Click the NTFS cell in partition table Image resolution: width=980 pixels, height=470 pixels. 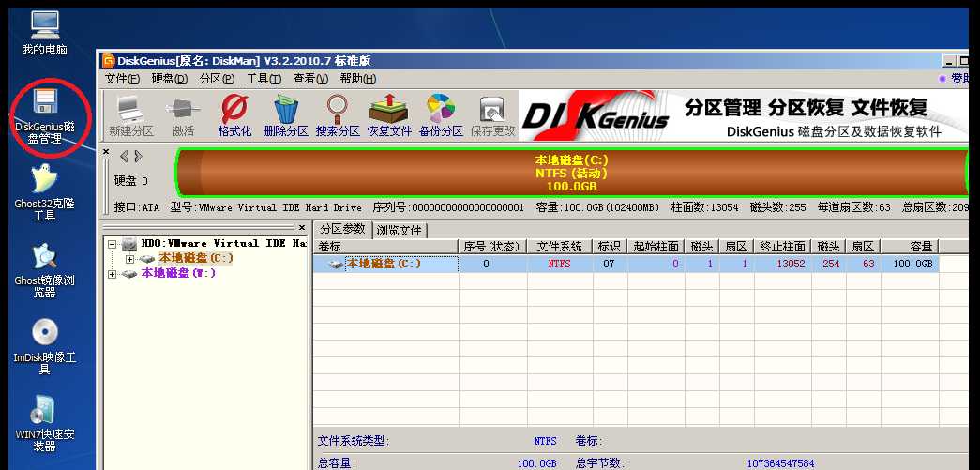(559, 265)
